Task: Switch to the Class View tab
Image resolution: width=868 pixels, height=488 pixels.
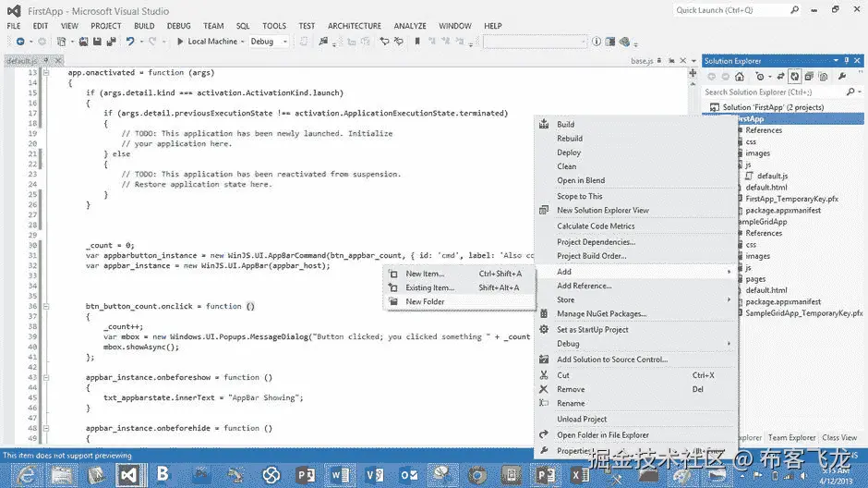Action: coord(839,437)
